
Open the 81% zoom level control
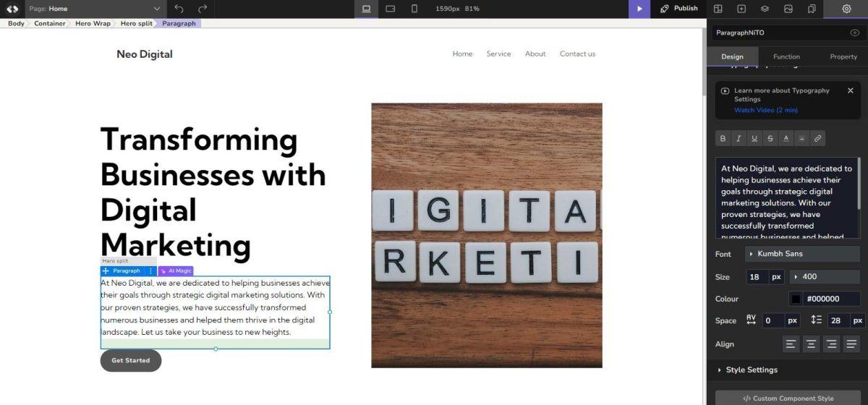click(x=472, y=9)
